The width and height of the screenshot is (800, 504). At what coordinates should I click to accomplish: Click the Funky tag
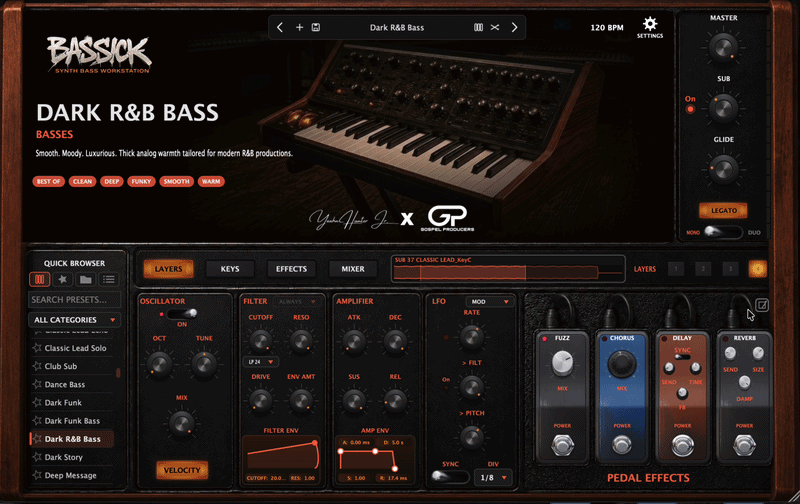[x=141, y=181]
